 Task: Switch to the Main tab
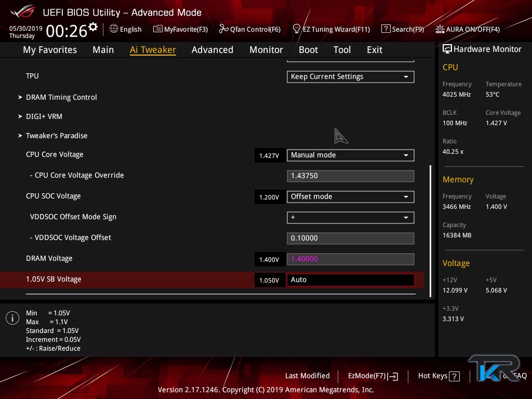point(103,50)
